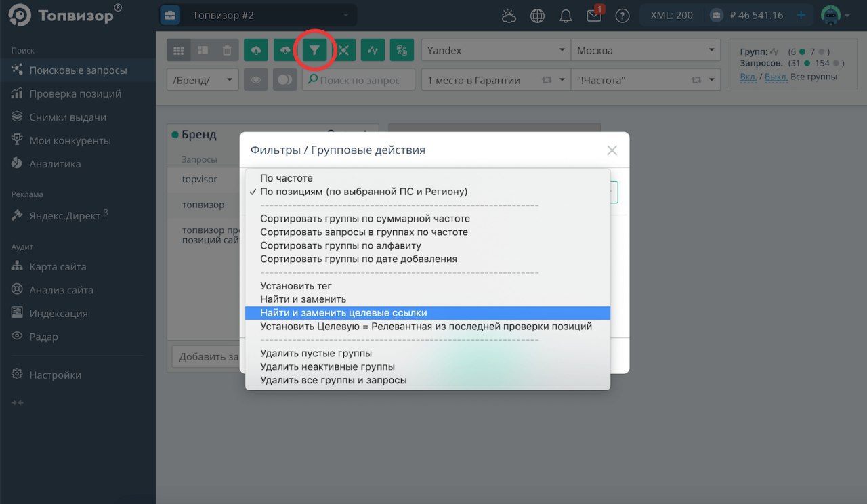Screen dimensions: 867x504
Task: Choose "Удалить пустые группы" option
Action: pyautogui.click(x=427, y=353)
